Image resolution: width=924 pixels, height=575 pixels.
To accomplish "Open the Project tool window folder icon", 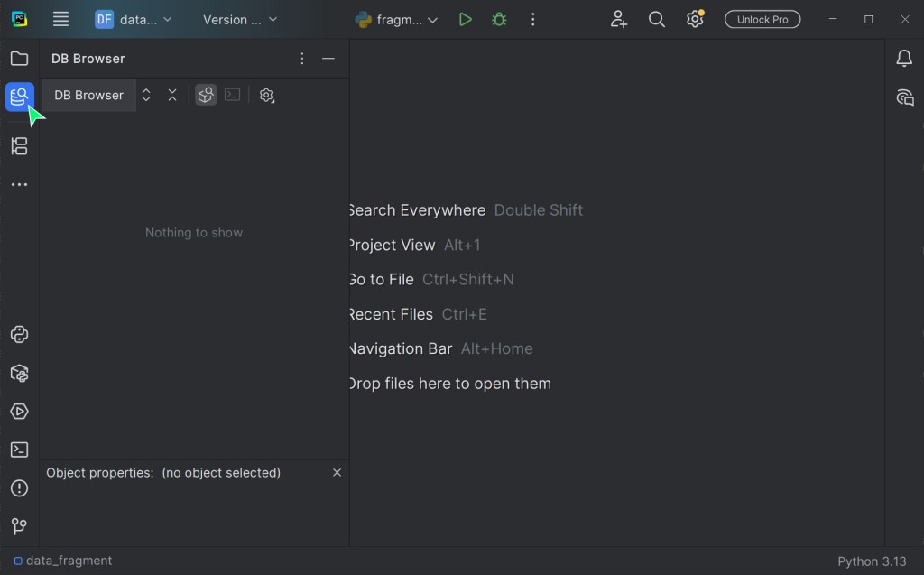I will pos(19,59).
